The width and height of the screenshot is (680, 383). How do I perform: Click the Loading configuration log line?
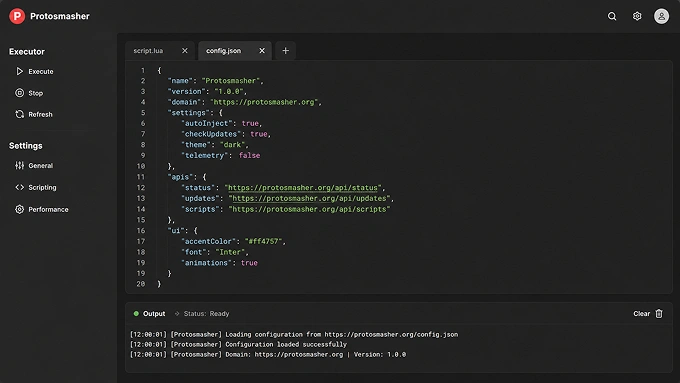pos(294,334)
